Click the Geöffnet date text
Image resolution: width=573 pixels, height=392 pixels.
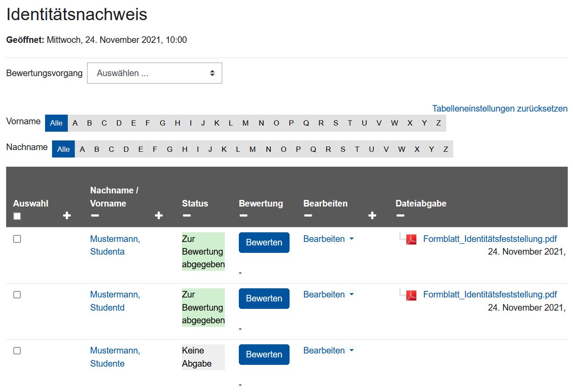[96, 40]
